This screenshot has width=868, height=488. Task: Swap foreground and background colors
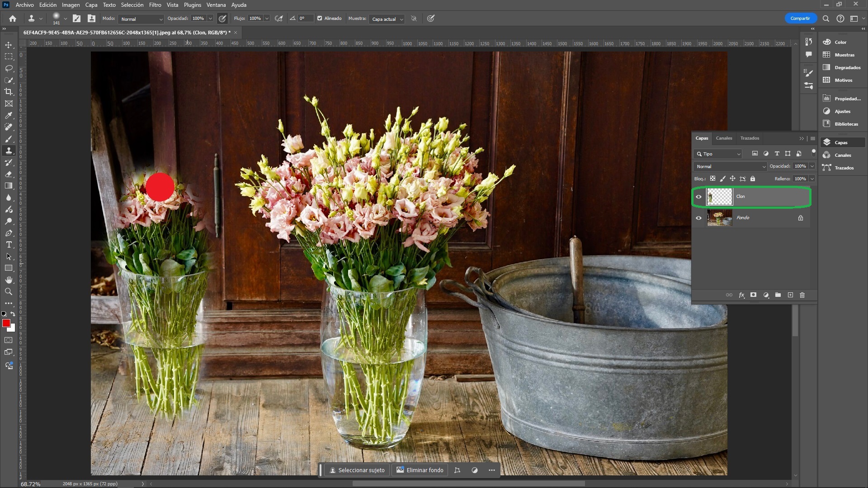click(13, 314)
